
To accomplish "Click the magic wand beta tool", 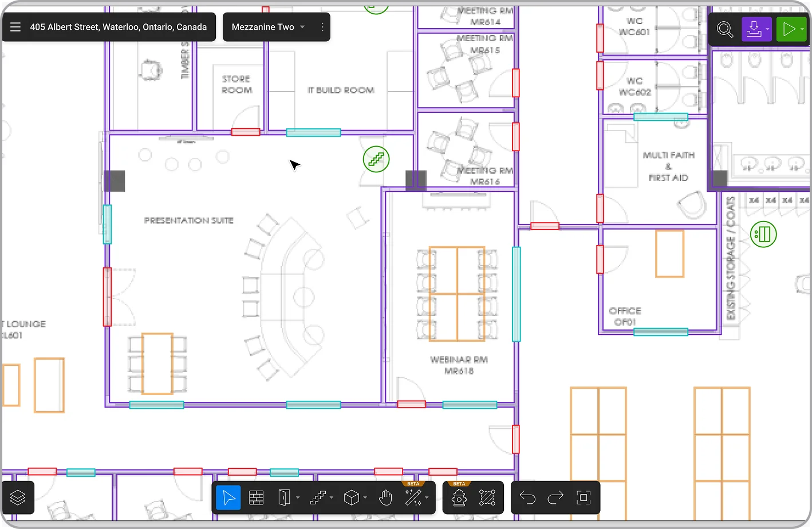I will point(412,498).
